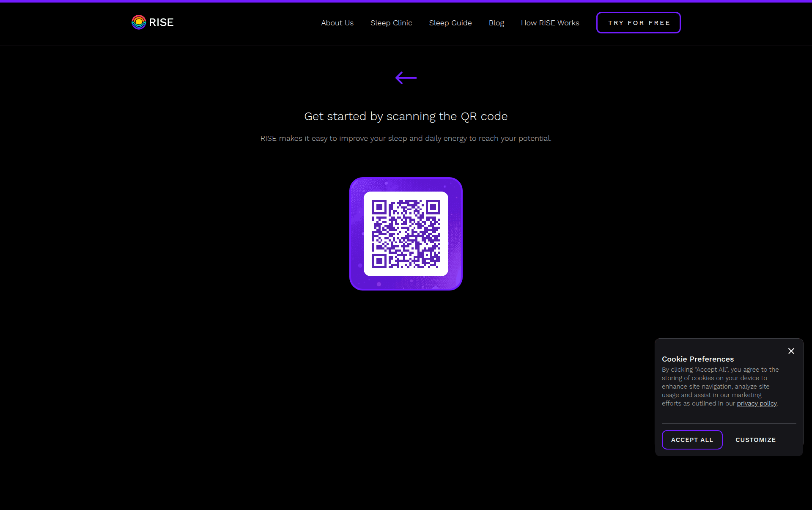Screen dimensions: 812x510
Task: Click the TRY FOR FREE button
Action: pos(639,23)
